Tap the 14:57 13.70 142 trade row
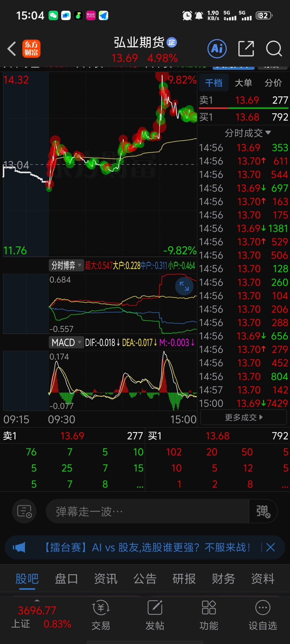This screenshot has height=644, width=290. 244,390
